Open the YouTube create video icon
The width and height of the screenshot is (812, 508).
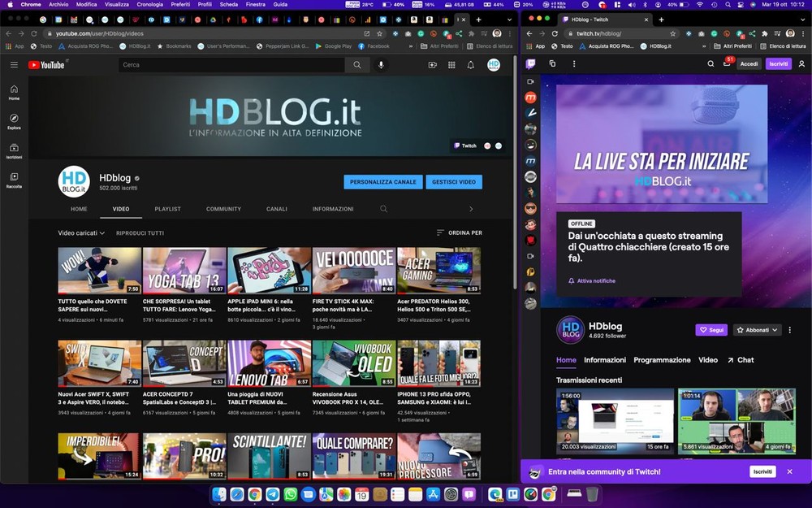click(x=433, y=65)
